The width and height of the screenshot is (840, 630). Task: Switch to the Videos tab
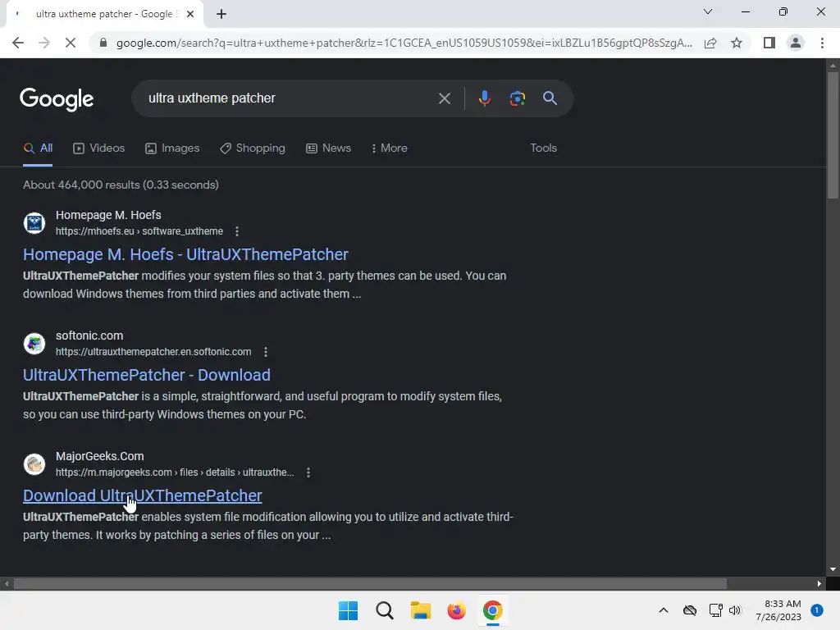coord(99,148)
